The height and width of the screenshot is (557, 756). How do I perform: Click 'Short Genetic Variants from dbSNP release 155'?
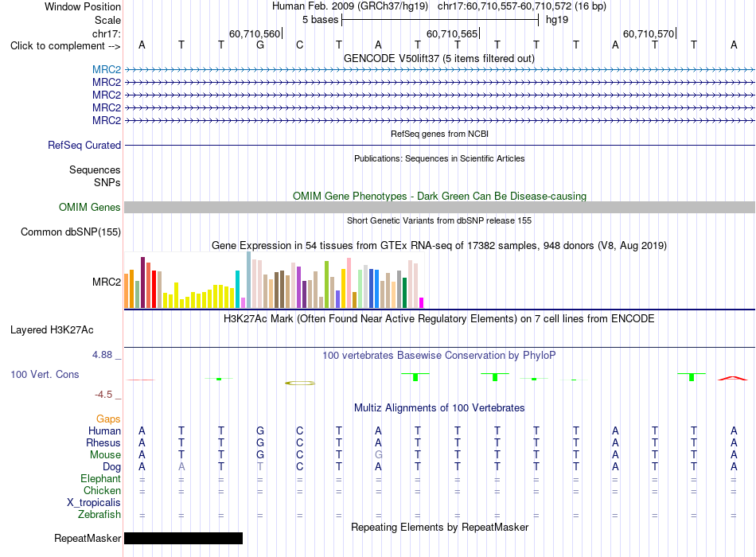click(439, 220)
